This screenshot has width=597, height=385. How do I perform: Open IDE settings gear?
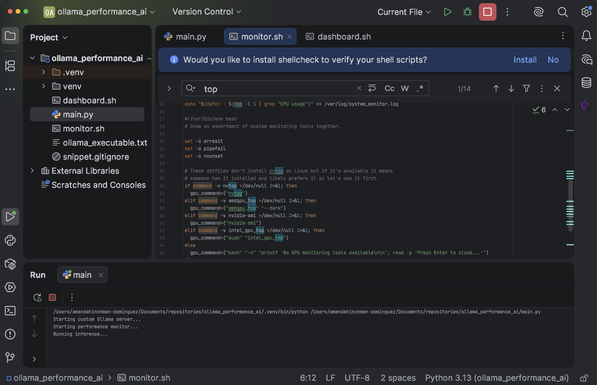pos(586,12)
